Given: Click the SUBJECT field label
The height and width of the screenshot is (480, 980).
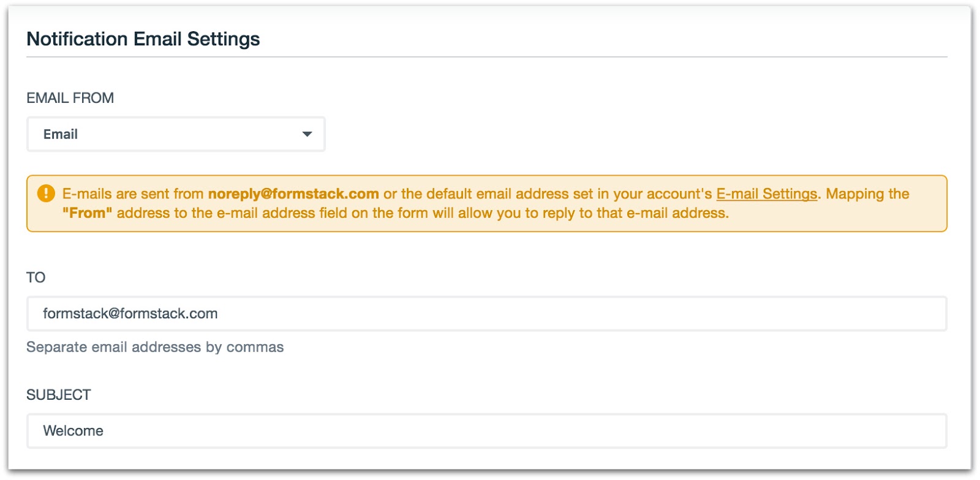Looking at the screenshot, I should tap(59, 395).
